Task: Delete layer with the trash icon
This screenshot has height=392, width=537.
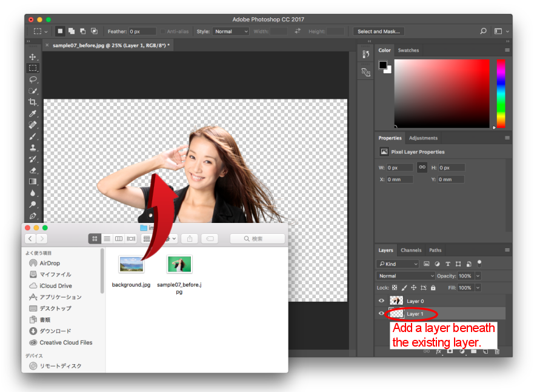Action: 497,351
